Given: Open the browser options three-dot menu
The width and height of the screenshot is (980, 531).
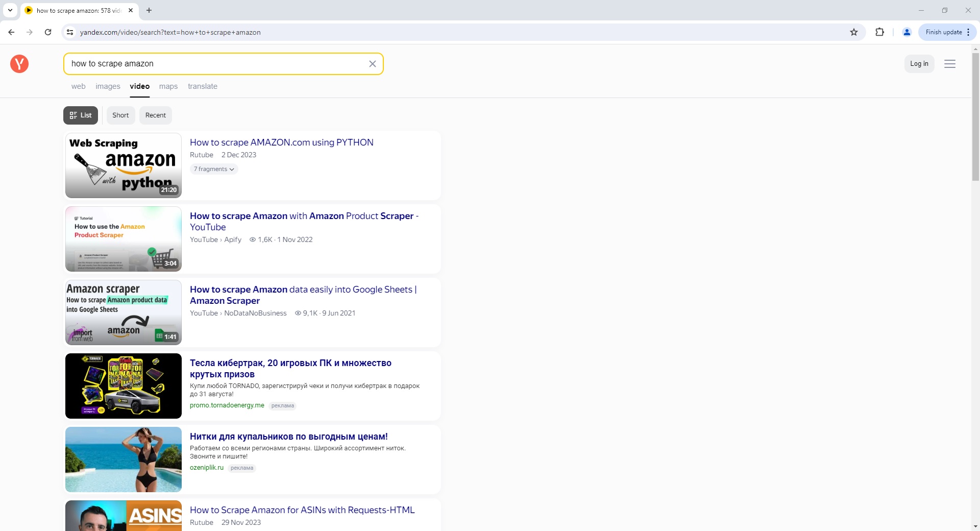Looking at the screenshot, I should [968, 32].
